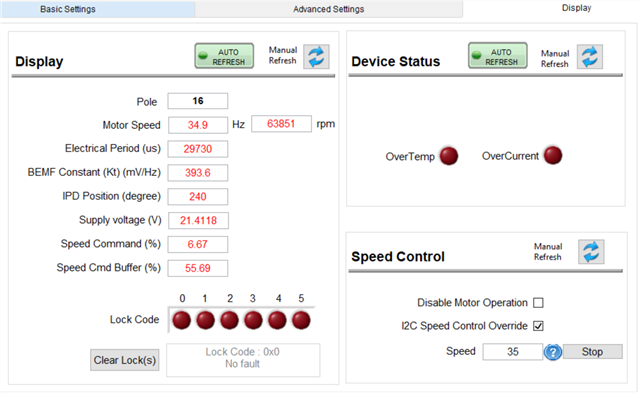640x393 pixels.
Task: Click Lock Code indicator 5
Action: coord(301,320)
